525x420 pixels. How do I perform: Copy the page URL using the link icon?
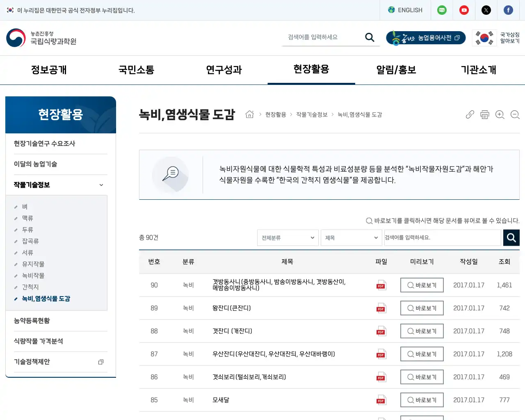point(470,115)
